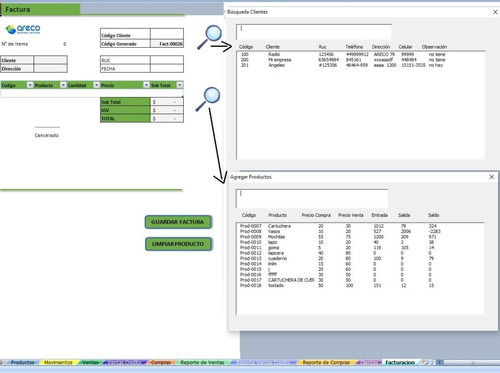This screenshot has height=373, width=500.
Task: Select product row Prod-0015
Action: click(360, 269)
